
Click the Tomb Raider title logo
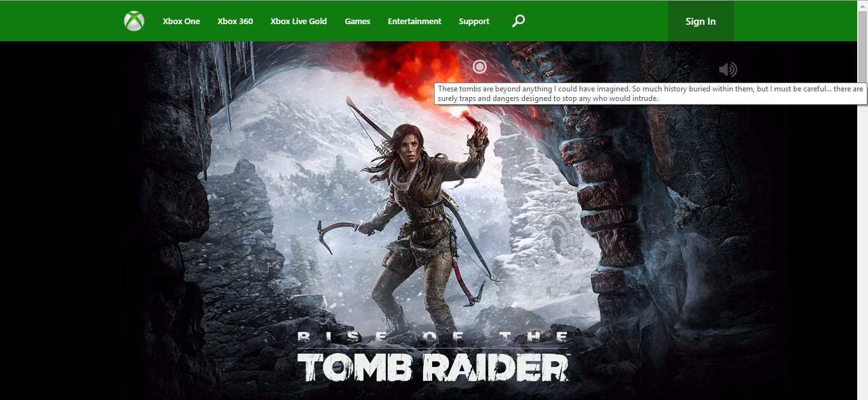(433, 367)
